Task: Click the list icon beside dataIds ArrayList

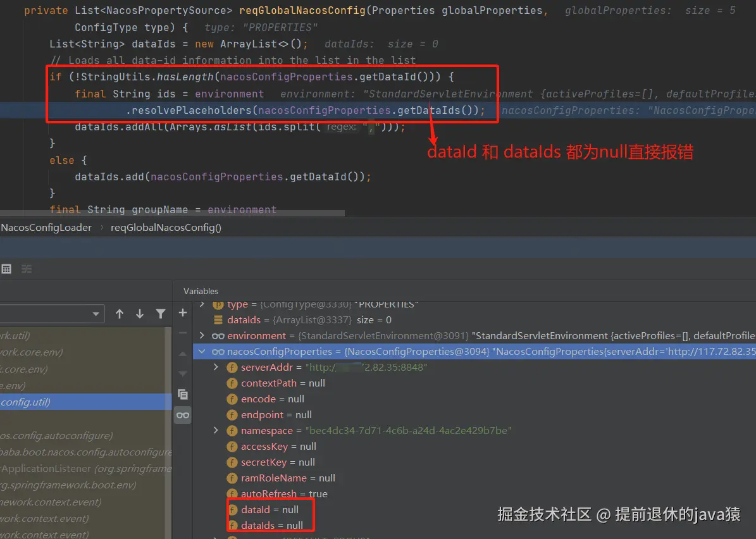Action: pyautogui.click(x=218, y=320)
